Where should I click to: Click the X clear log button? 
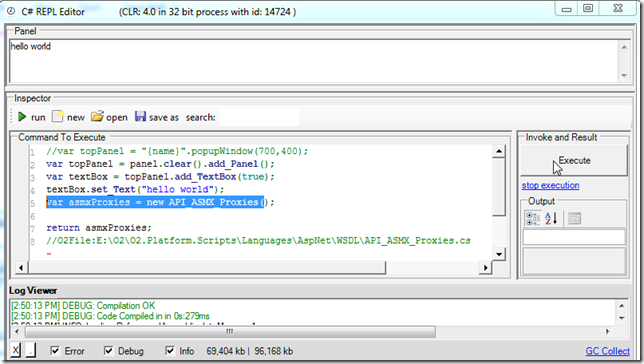click(x=15, y=350)
